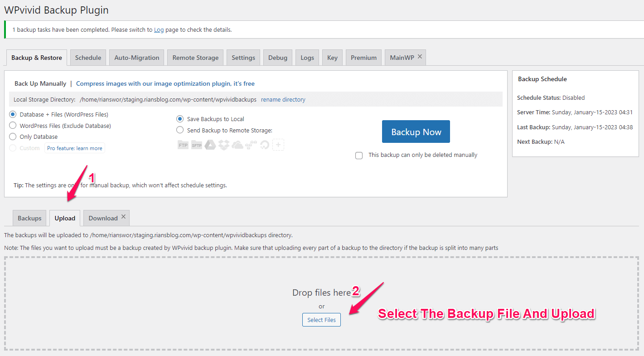Open the Auto-Migration tab
Screen dimensions: 644x356
137,58
